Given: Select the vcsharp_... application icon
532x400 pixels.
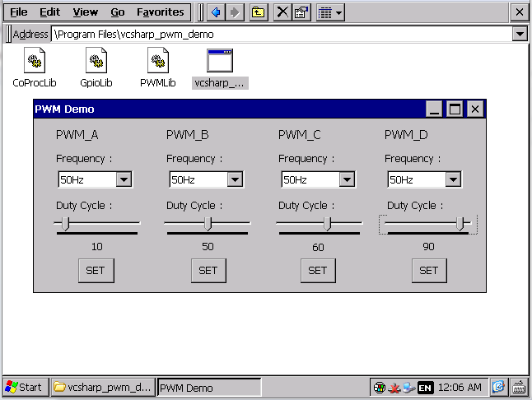Looking at the screenshot, I should click(220, 68).
